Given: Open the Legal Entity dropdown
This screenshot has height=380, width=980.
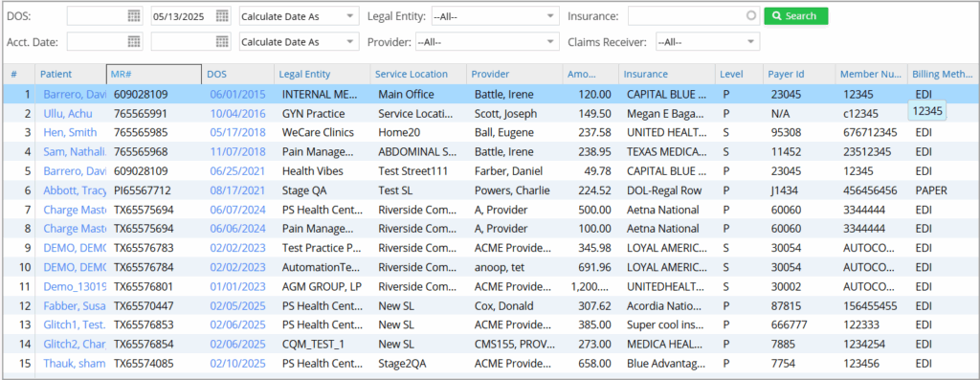Looking at the screenshot, I should point(495,16).
